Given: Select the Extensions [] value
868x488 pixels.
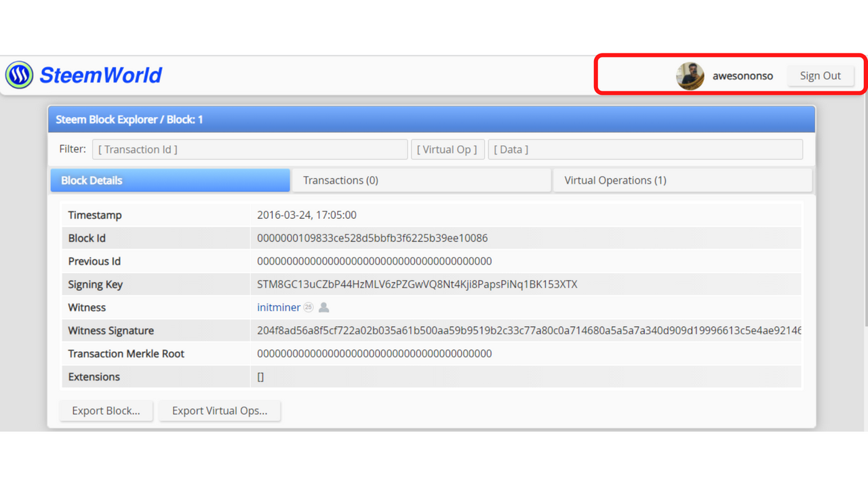Looking at the screenshot, I should point(260,376).
